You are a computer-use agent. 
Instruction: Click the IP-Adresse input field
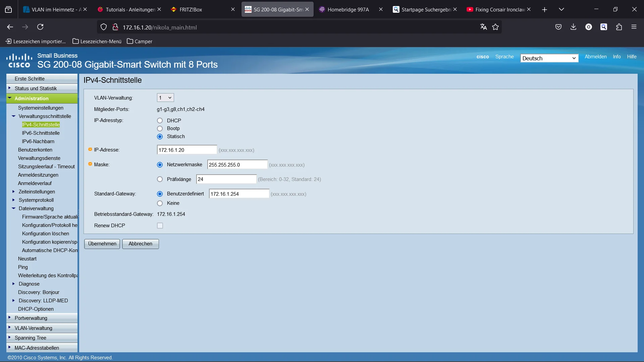pyautogui.click(x=187, y=150)
